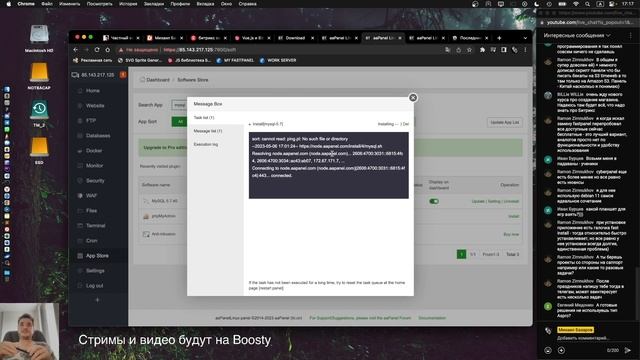Close the Message Box dialog
The width and height of the screenshot is (640, 360).
[x=413, y=98]
